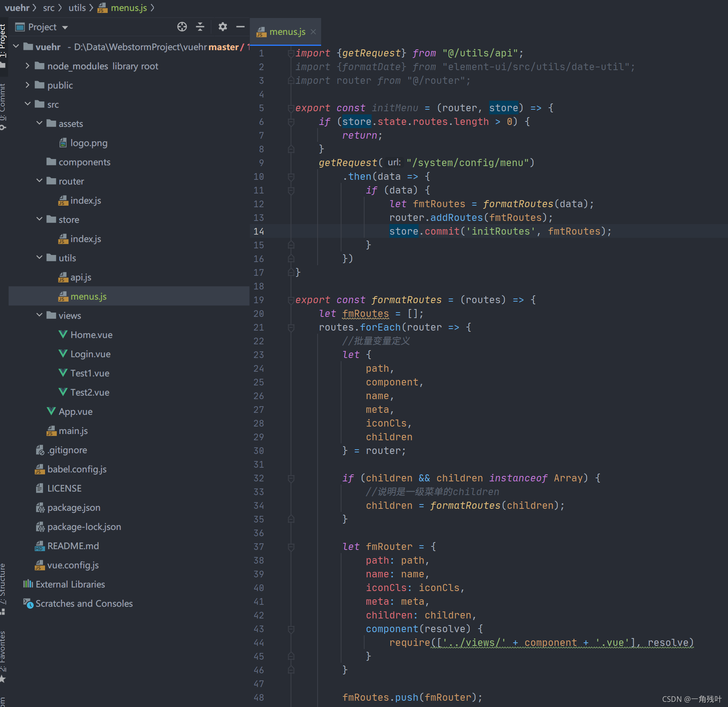Viewport: 728px width, 707px height.
Task: Open Test2.vue Vue file icon
Action: 63,392
